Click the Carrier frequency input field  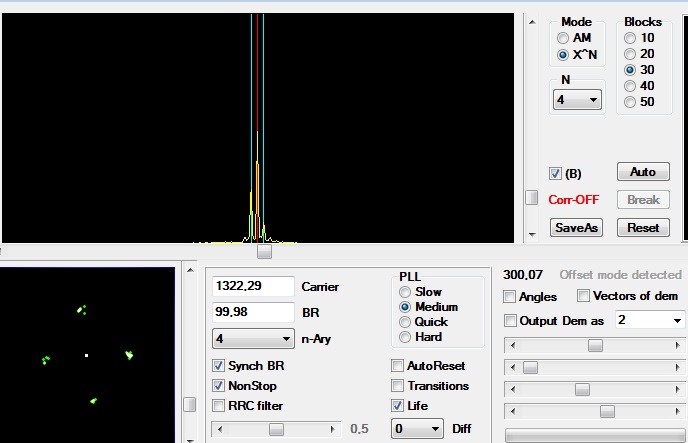[x=253, y=286]
